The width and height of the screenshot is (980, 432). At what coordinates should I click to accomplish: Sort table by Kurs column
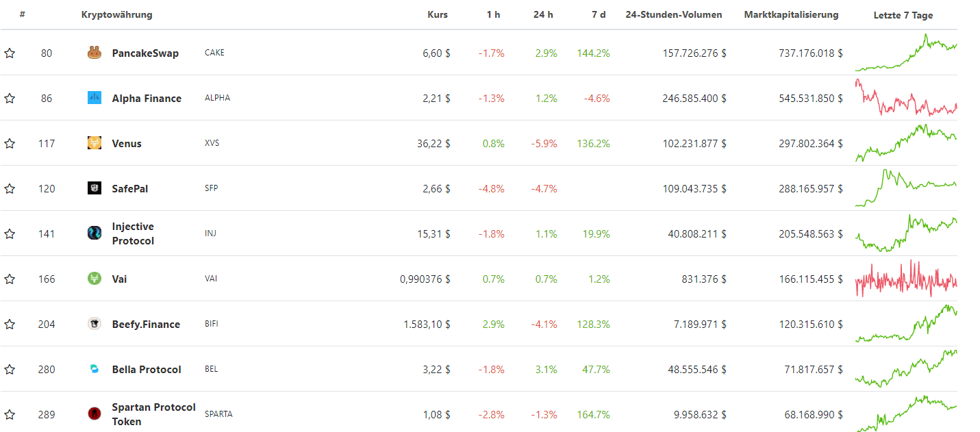coord(438,15)
